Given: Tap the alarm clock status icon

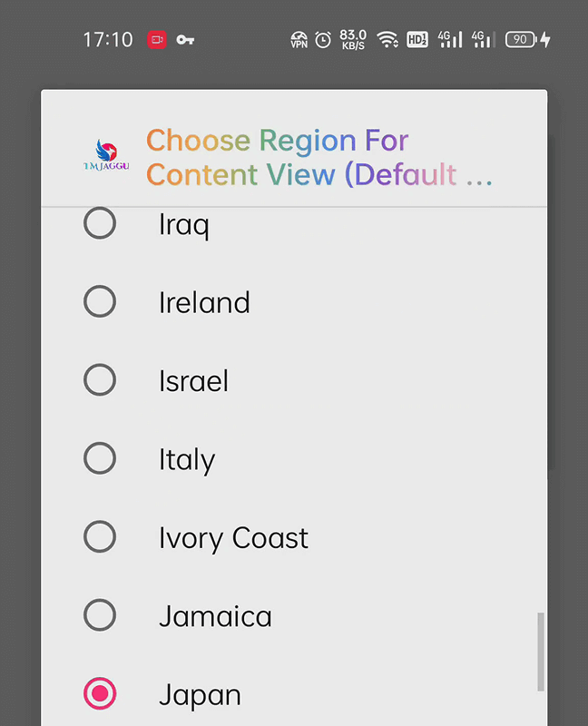Looking at the screenshot, I should coord(323,40).
